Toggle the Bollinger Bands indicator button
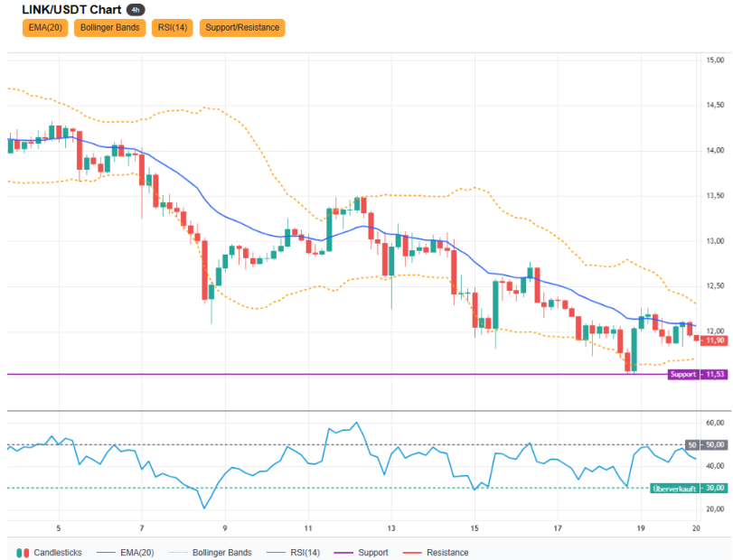 point(110,28)
